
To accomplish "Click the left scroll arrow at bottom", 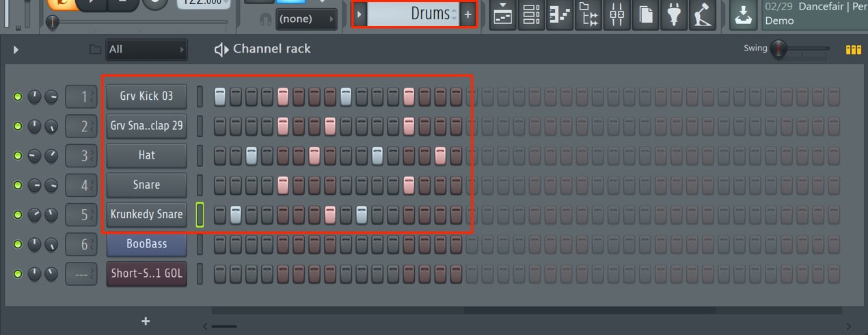I will [x=205, y=326].
